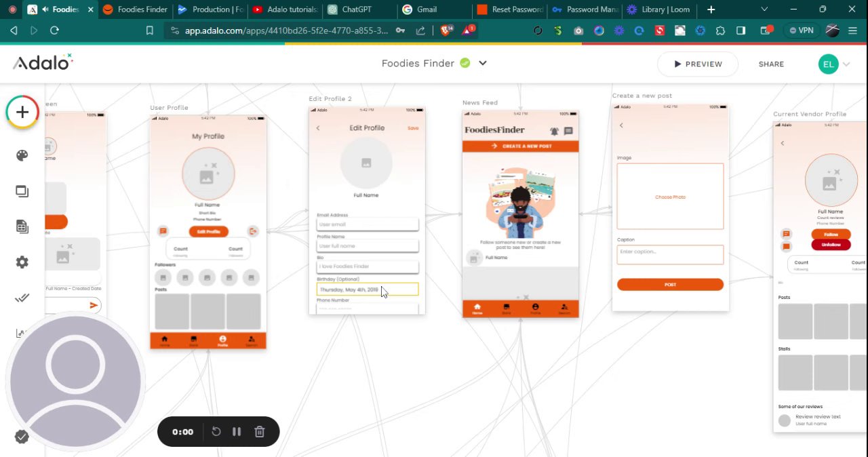Open the Screens panel icon
The image size is (868, 457).
click(x=22, y=191)
